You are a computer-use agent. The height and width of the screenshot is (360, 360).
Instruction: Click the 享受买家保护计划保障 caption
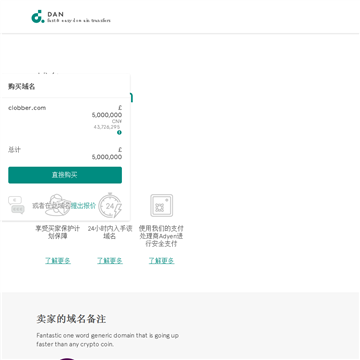pos(58,232)
